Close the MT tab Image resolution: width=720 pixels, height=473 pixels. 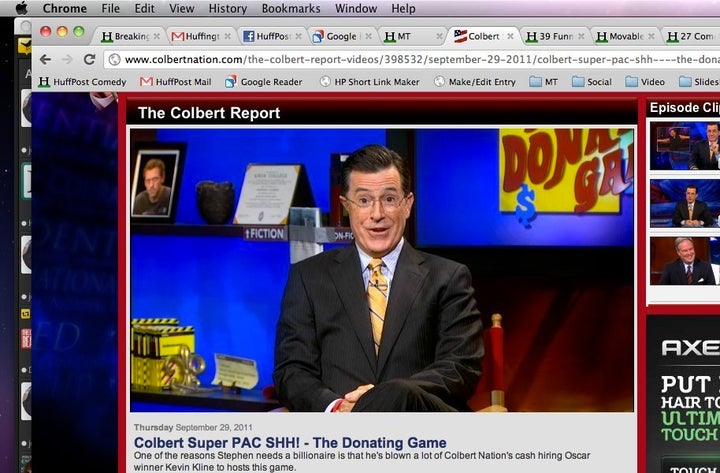pos(439,36)
